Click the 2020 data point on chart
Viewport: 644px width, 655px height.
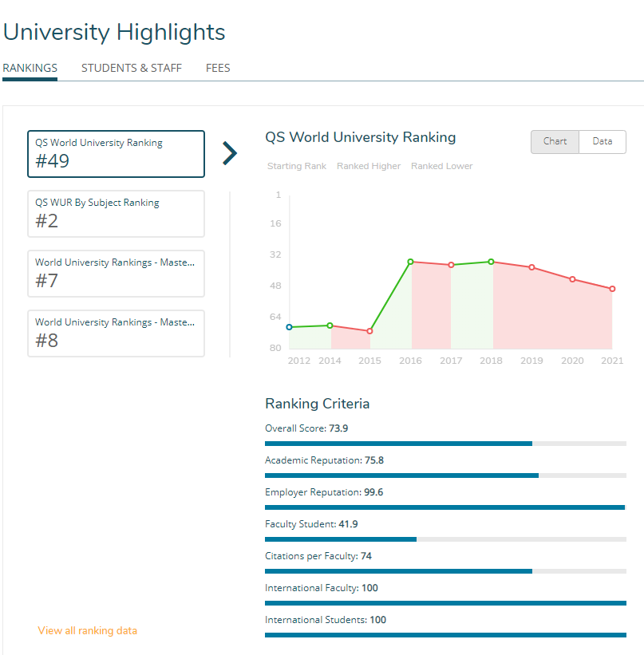572,279
